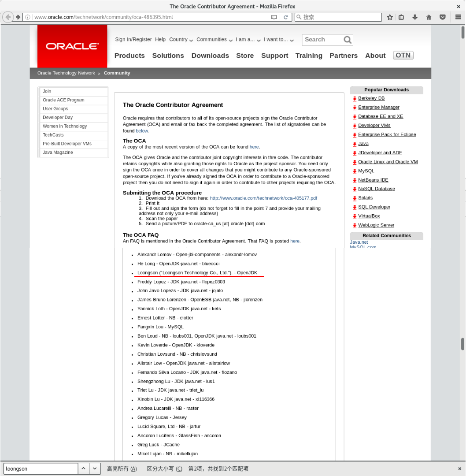The height and width of the screenshot is (476, 466).
Task: Go to Firefox Home icon
Action: [429, 17]
